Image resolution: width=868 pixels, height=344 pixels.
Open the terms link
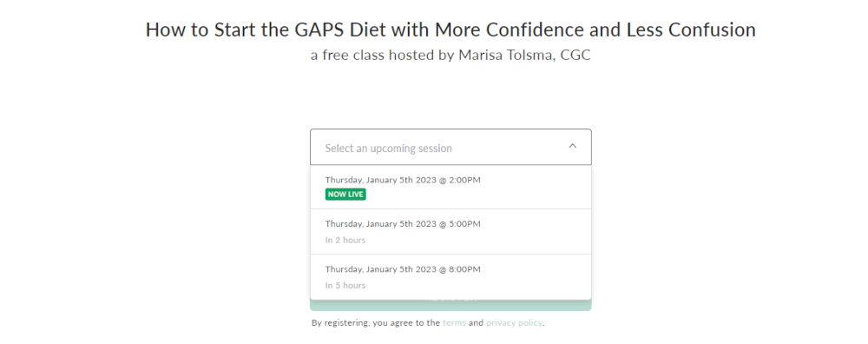tap(454, 322)
